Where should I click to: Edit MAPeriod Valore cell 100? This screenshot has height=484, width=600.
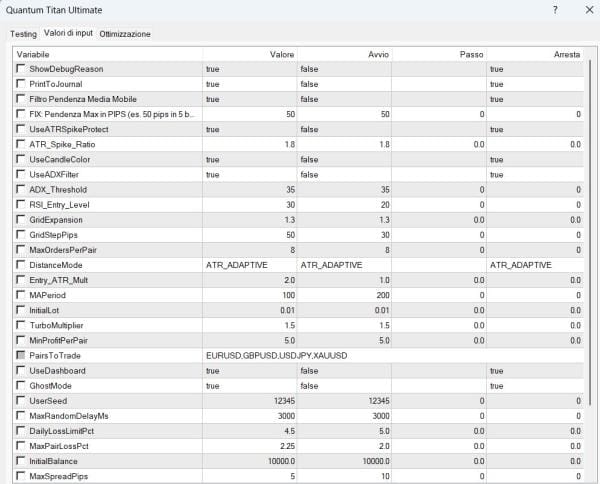[x=250, y=295]
